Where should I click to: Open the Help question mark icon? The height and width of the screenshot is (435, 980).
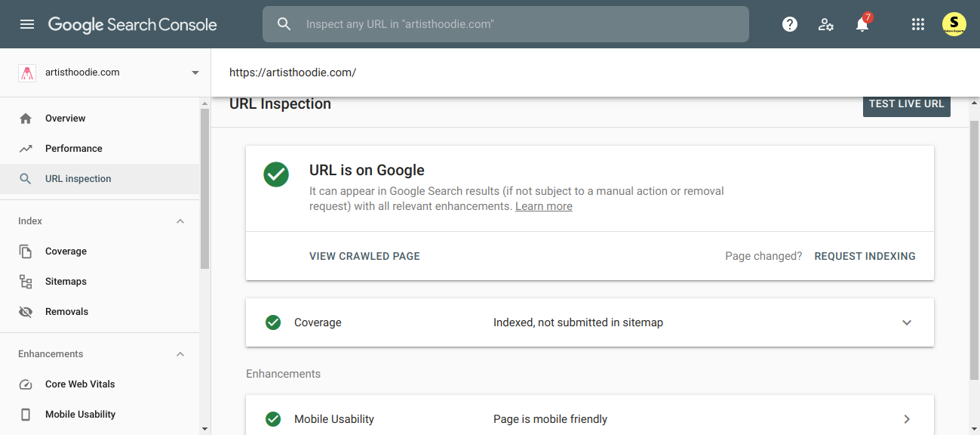790,24
